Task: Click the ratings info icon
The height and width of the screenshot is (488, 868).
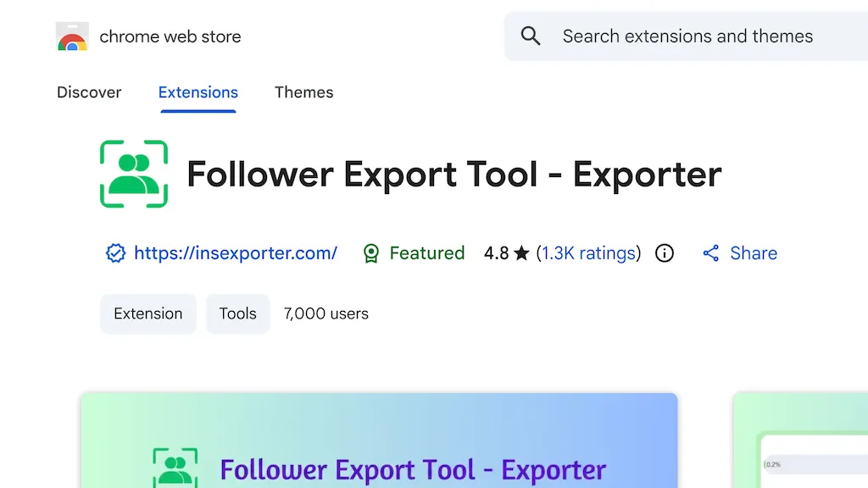Action: [665, 253]
